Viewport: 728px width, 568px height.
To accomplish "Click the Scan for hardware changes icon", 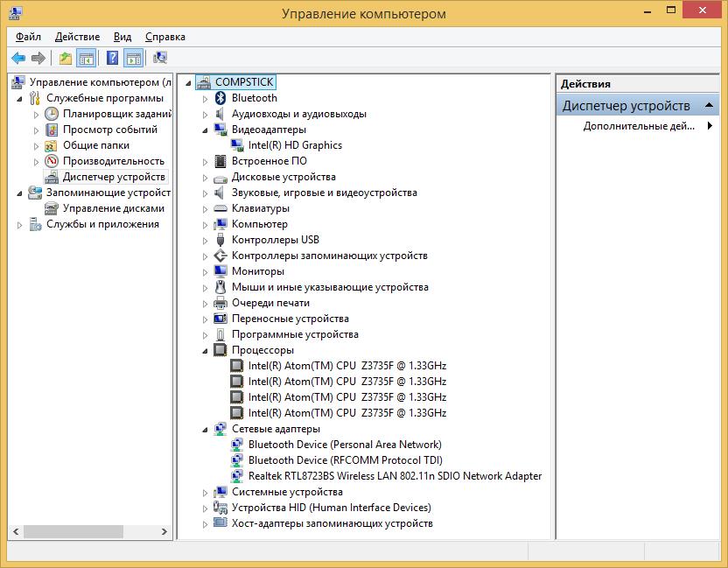I will pos(160,58).
